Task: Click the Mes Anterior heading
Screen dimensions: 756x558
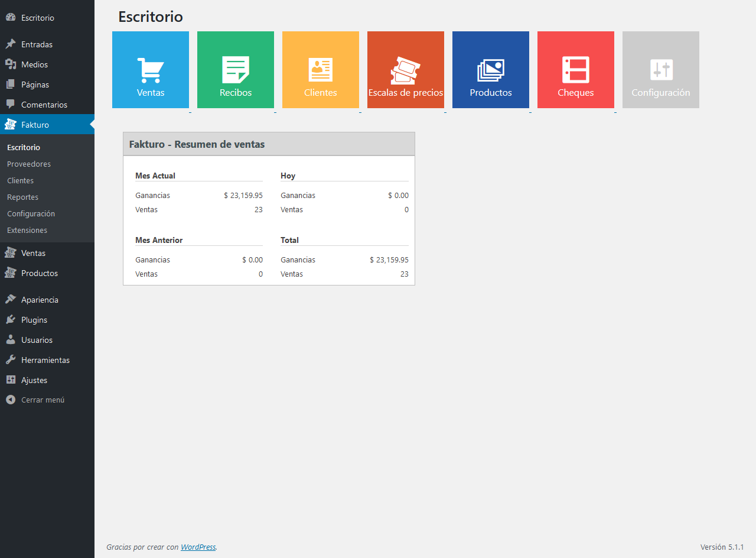Action: [159, 240]
